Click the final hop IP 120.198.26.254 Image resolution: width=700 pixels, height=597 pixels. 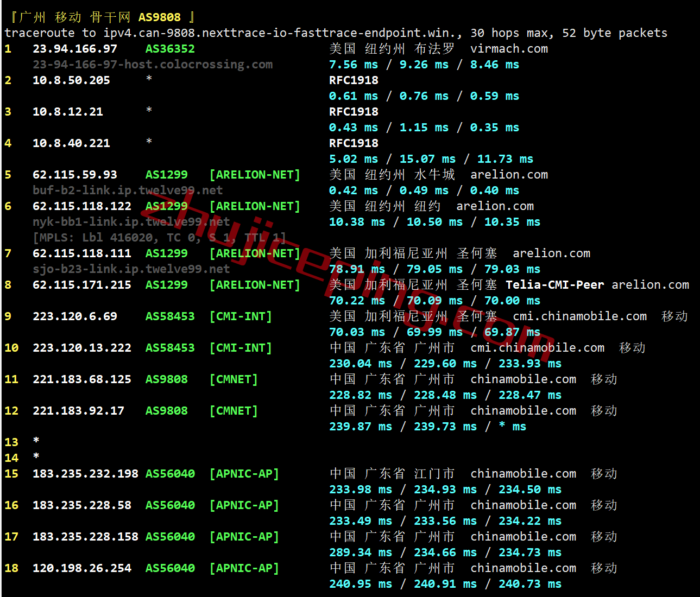pyautogui.click(x=82, y=568)
